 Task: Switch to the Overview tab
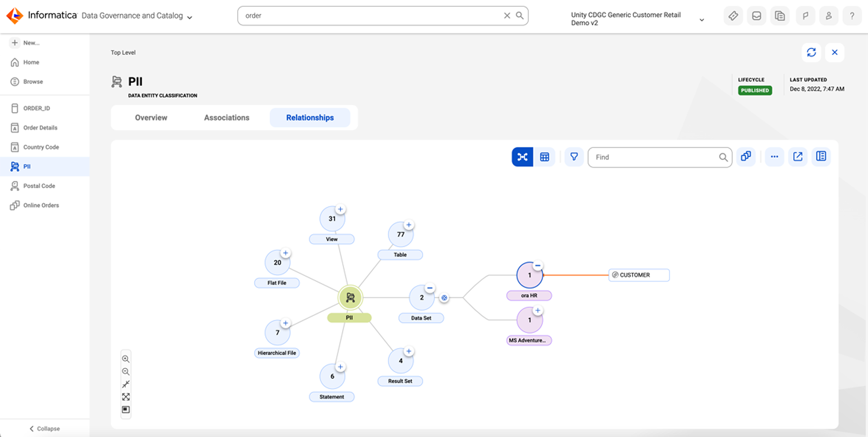(x=151, y=118)
